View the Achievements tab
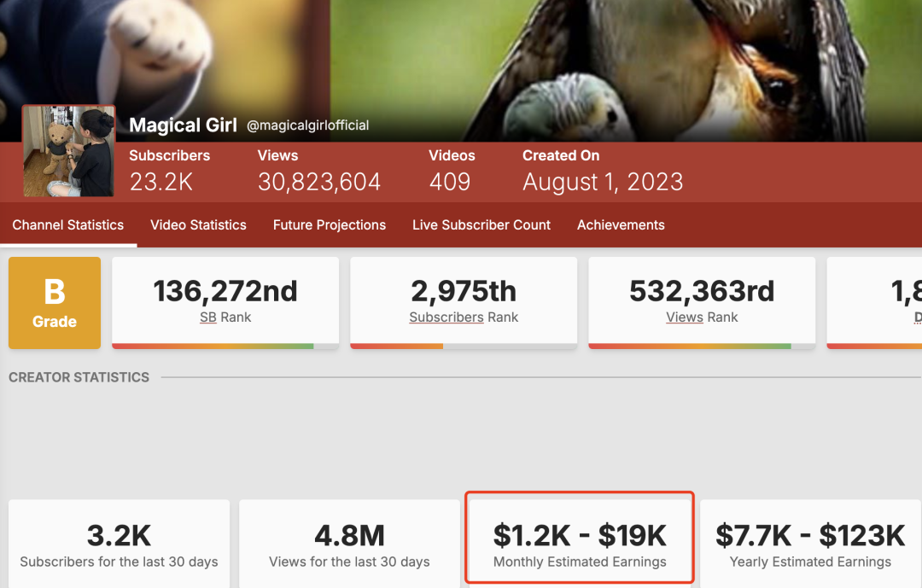 621,224
